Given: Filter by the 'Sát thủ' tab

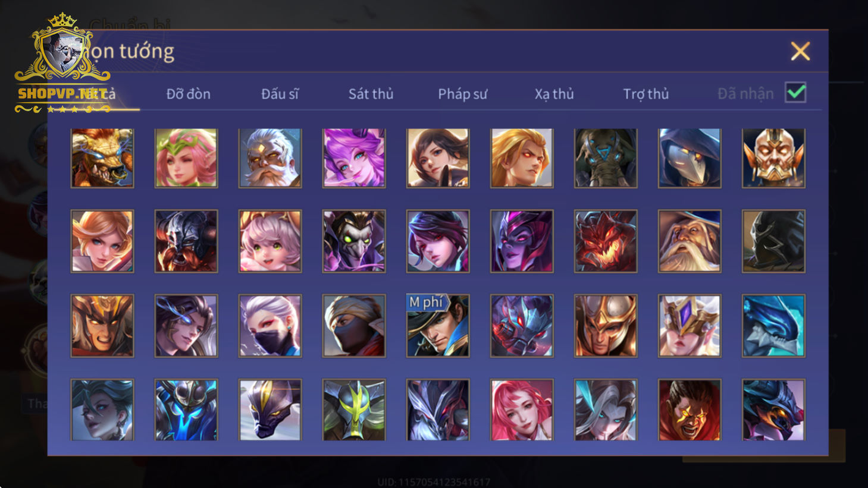Looking at the screenshot, I should [371, 94].
